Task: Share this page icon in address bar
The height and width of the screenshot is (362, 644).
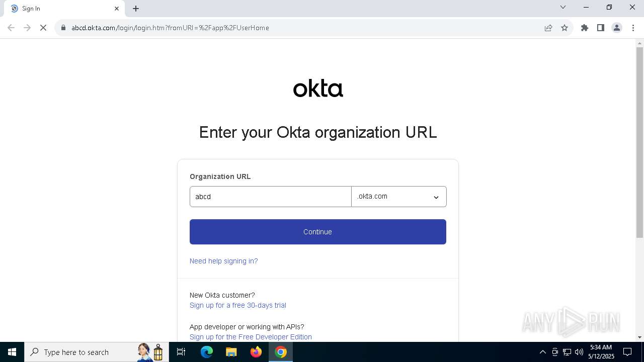Action: coord(548,28)
